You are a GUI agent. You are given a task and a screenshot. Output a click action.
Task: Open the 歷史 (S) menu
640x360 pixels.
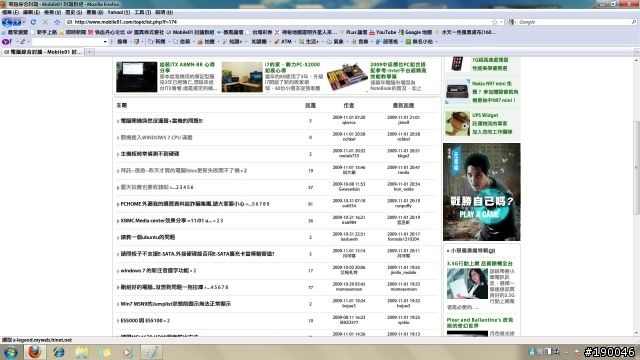tap(73, 13)
